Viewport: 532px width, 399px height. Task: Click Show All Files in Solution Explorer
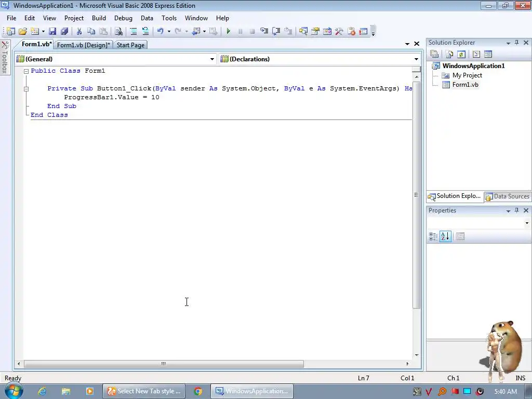tap(449, 54)
